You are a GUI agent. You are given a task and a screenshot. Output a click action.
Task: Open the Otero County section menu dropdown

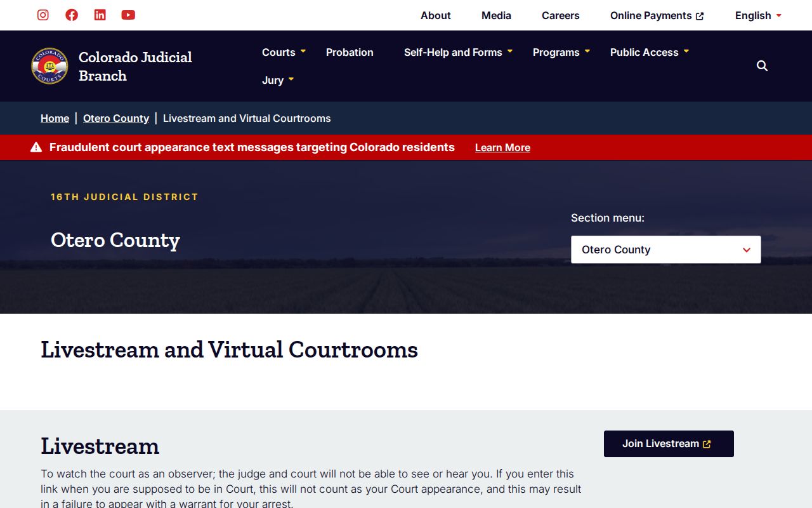666,250
